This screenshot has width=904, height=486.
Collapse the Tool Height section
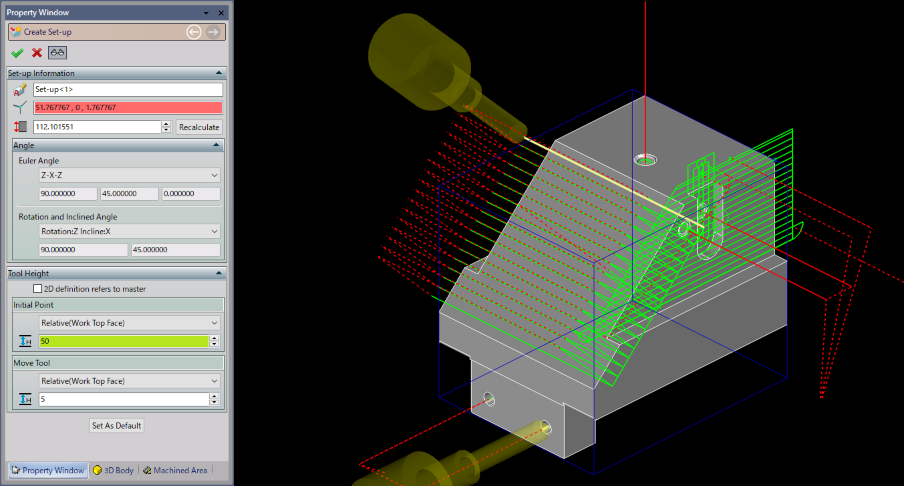(219, 273)
